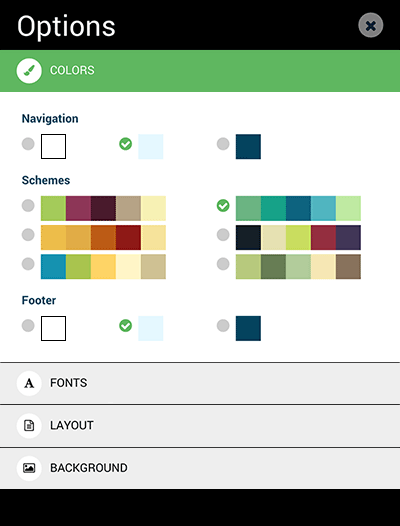The height and width of the screenshot is (526, 400).
Task: Select the white Navigation color radio button
Action: click(28, 144)
